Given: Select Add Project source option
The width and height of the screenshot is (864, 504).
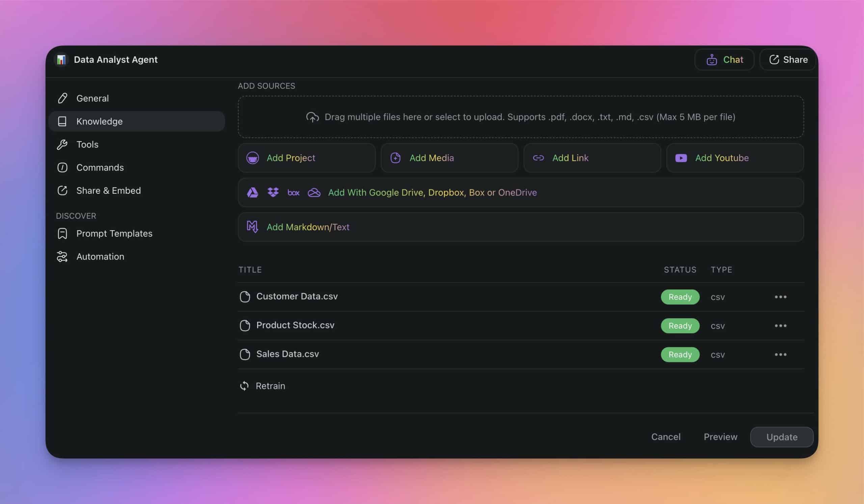Looking at the screenshot, I should pos(306,158).
